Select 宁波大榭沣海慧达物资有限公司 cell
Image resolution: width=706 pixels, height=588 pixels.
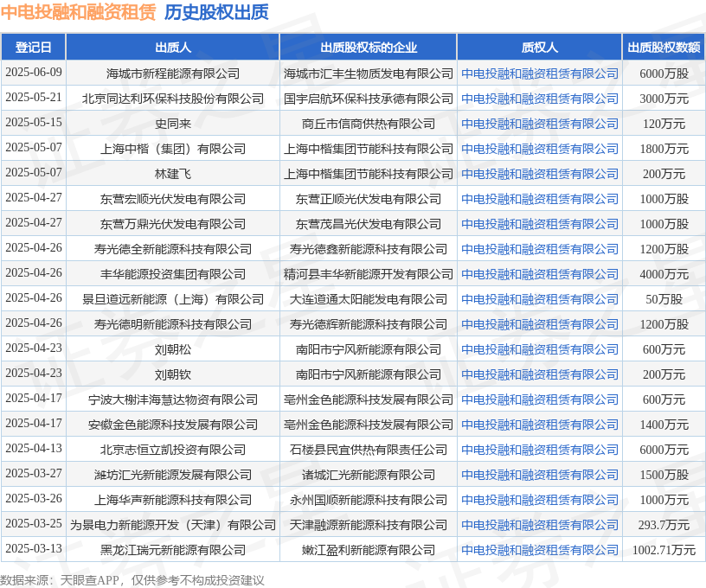(173, 399)
